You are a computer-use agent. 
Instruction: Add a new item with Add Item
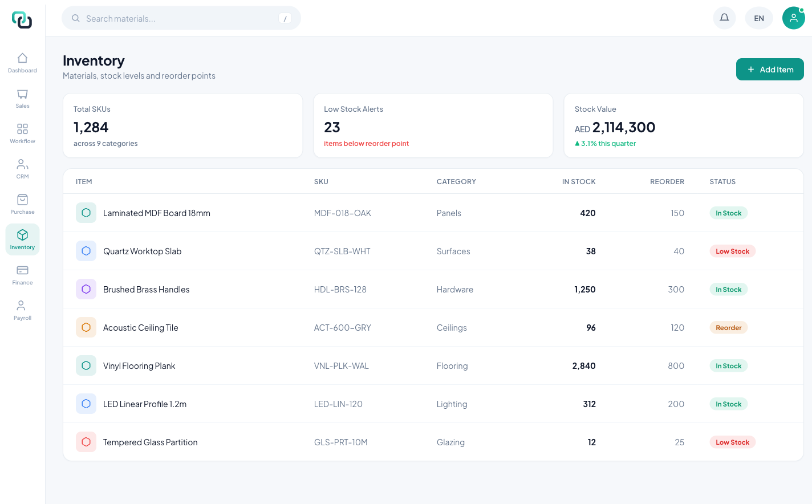point(770,69)
